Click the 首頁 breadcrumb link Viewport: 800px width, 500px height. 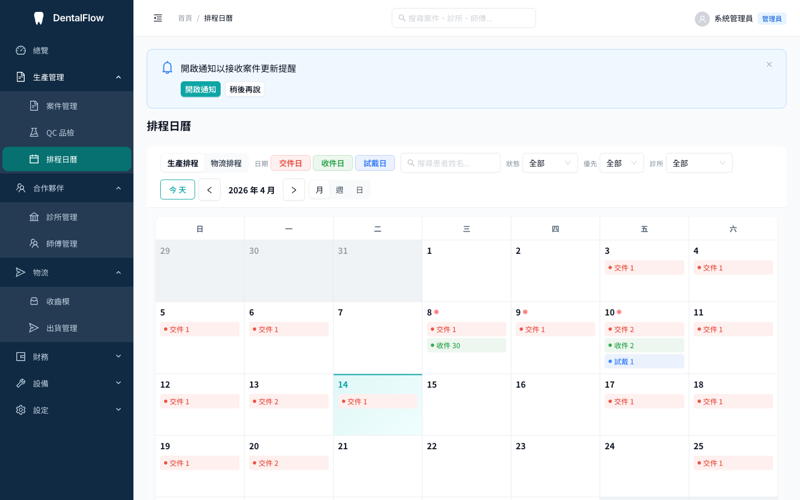tap(185, 18)
